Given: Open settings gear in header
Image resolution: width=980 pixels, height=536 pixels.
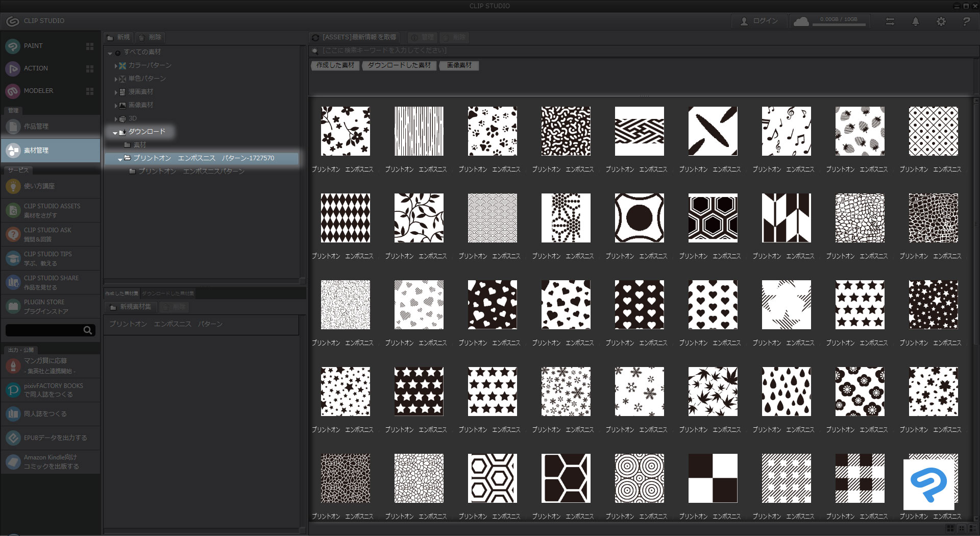Looking at the screenshot, I should 941,21.
